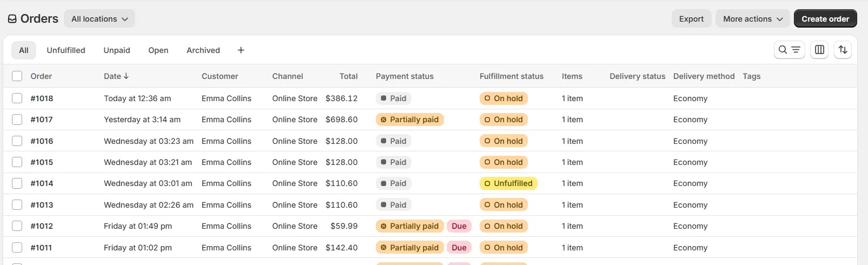This screenshot has height=265, width=868.
Task: Click 1 item on order #1016
Action: (572, 141)
